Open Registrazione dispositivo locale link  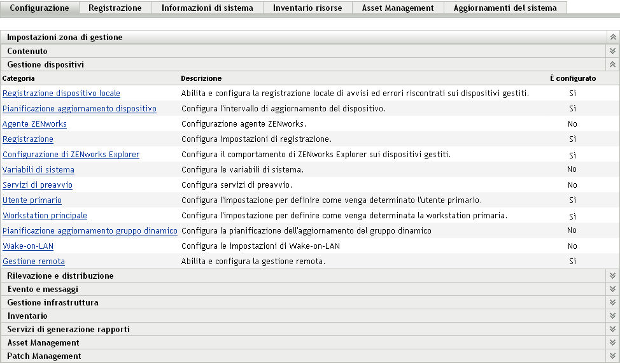point(61,94)
